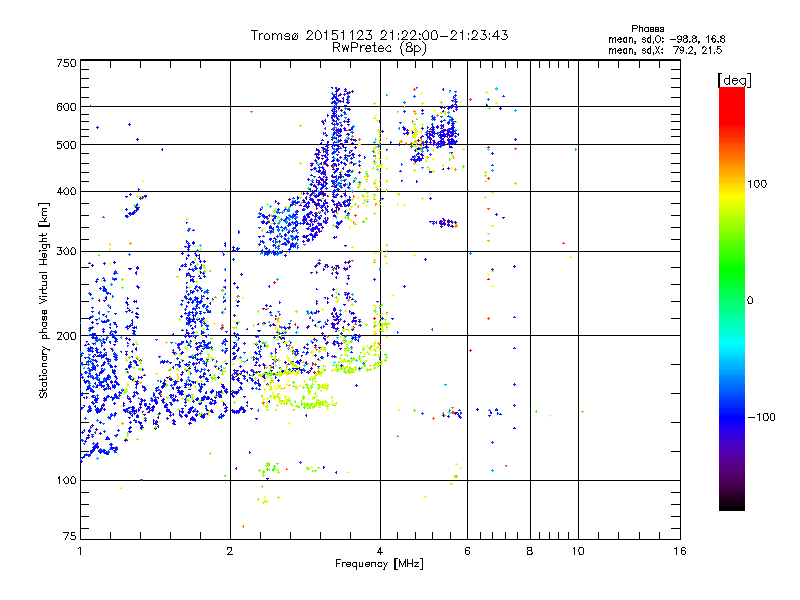This screenshot has width=800, height=600.
Task: Click the colorbar label '0'
Action: coord(749,301)
